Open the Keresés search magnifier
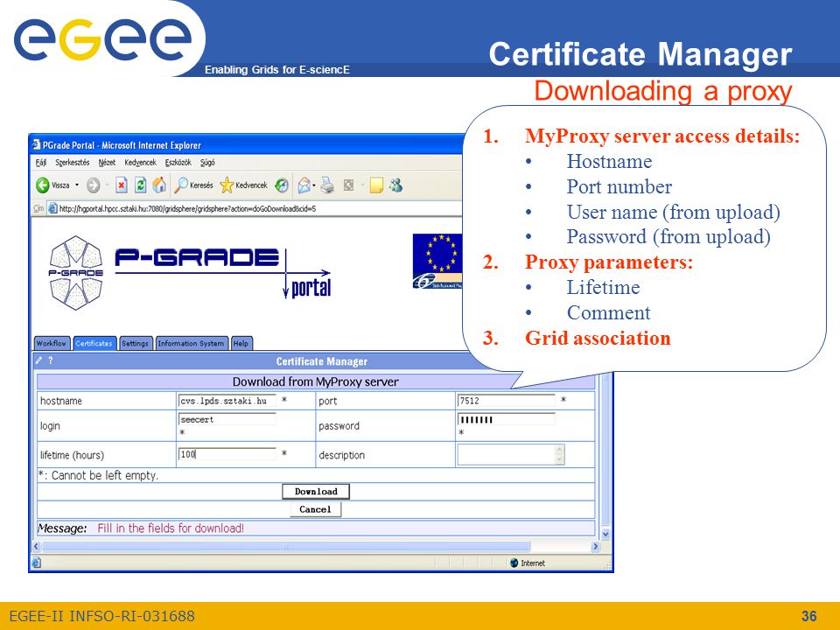Image resolution: width=840 pixels, height=630 pixels. tap(182, 185)
